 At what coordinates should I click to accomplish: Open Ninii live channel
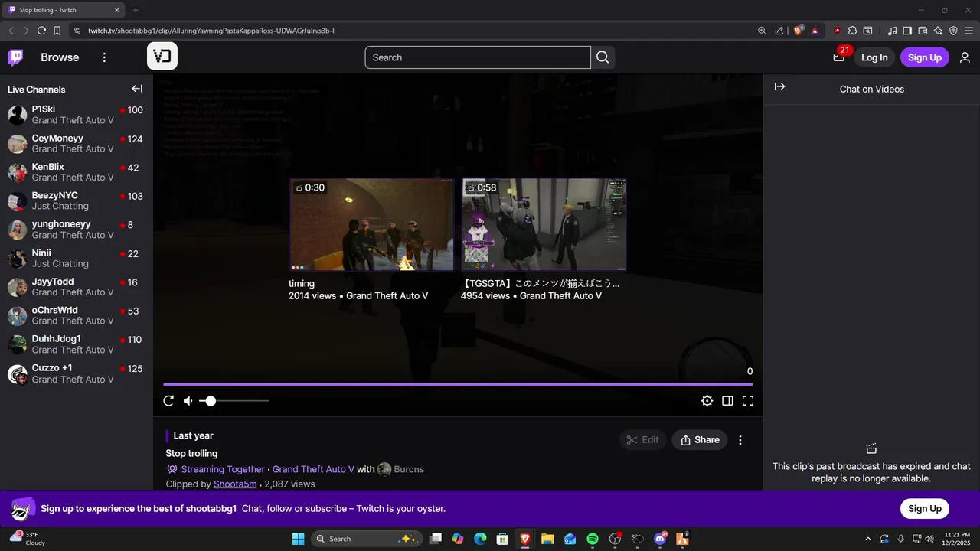click(x=77, y=259)
